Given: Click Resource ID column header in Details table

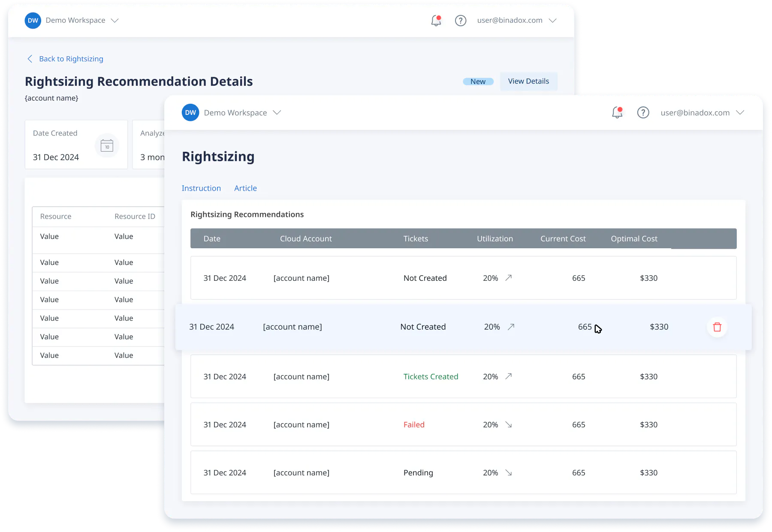Looking at the screenshot, I should pos(135,216).
